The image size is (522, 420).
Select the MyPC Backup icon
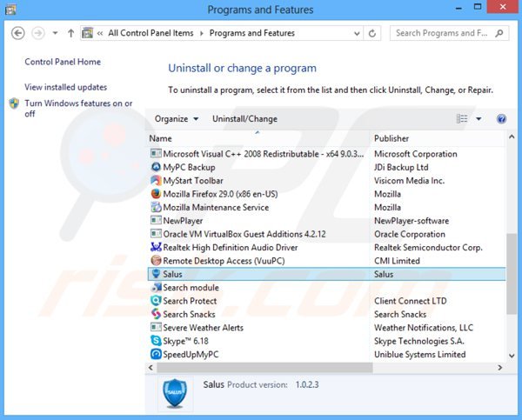point(156,167)
